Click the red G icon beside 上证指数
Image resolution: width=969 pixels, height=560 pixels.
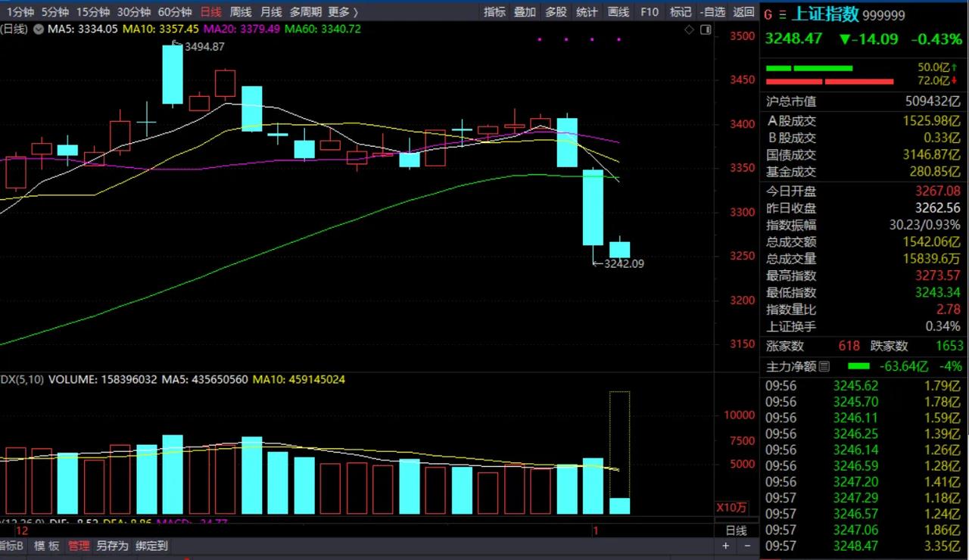[768, 15]
